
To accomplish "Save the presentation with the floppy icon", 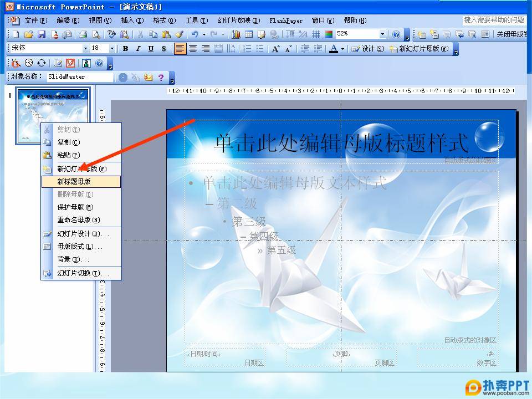I will pyautogui.click(x=42, y=34).
